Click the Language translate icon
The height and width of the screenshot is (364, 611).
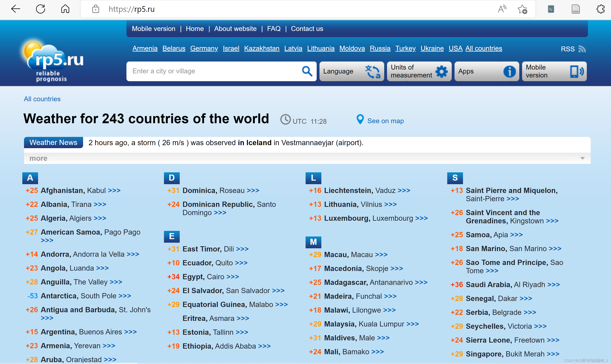click(373, 72)
